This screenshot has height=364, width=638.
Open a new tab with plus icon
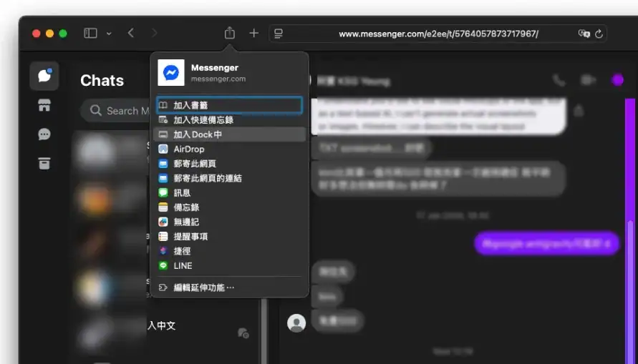pos(253,33)
